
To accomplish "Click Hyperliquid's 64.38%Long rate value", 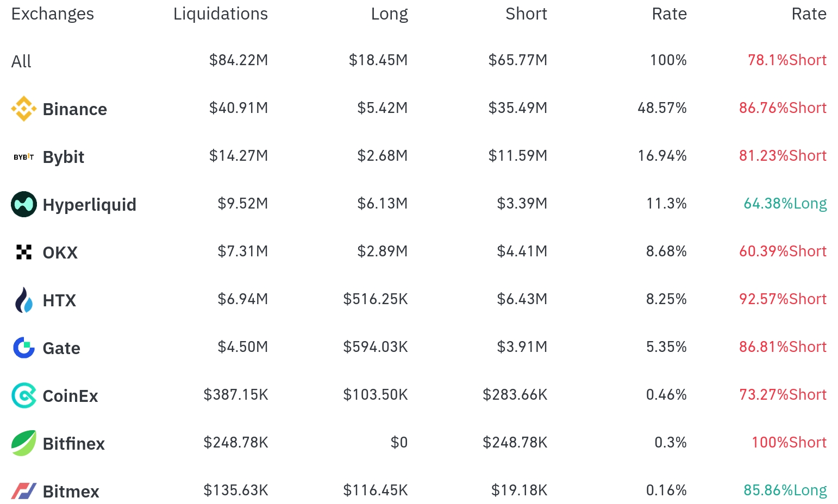I will coord(785,204).
